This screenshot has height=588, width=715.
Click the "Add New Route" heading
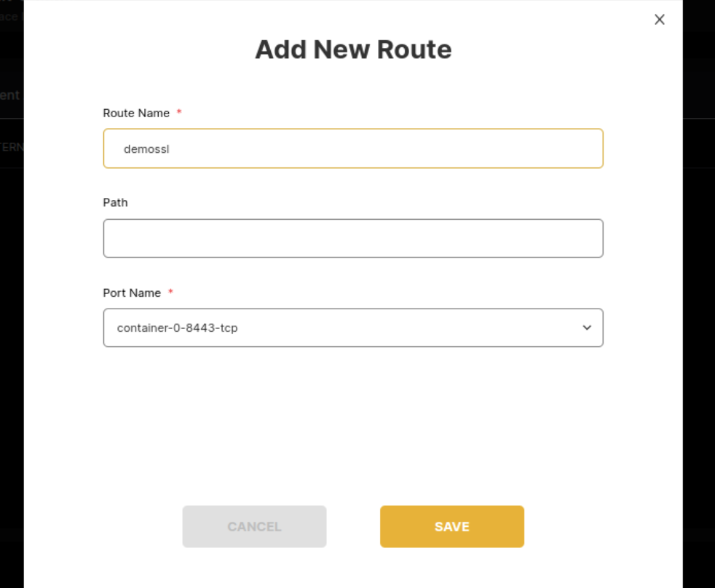tap(353, 49)
